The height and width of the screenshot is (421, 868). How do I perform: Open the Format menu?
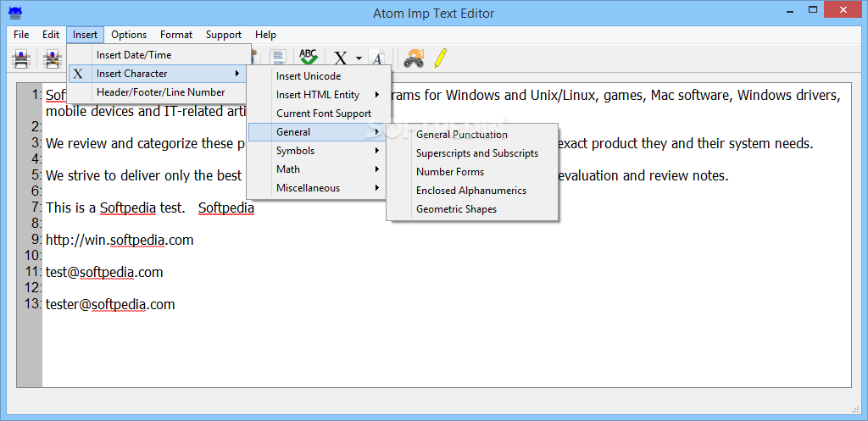(x=176, y=34)
